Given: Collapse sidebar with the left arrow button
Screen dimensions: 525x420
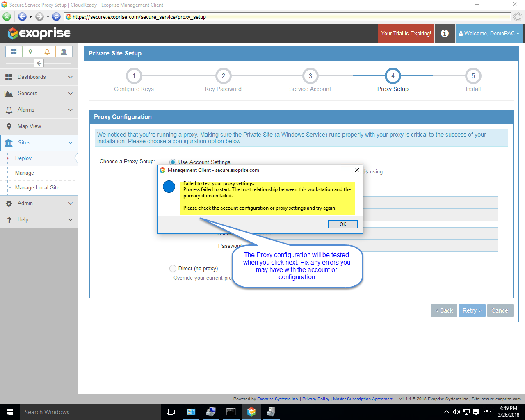Looking at the screenshot, I should [x=39, y=63].
